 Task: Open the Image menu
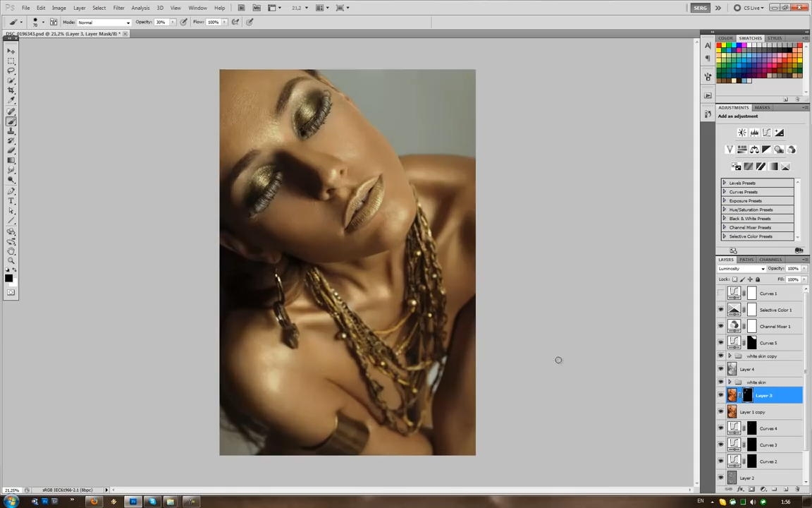coord(59,8)
